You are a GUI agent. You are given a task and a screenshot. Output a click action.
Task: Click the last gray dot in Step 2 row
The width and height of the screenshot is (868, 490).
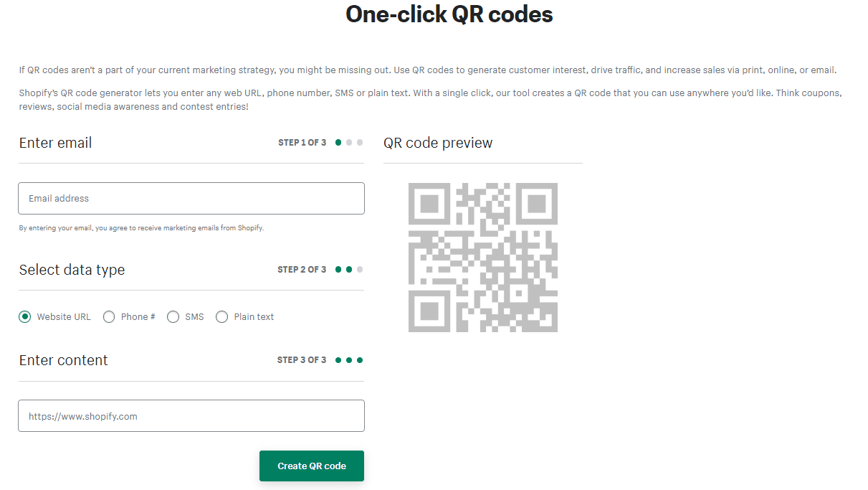pos(359,269)
